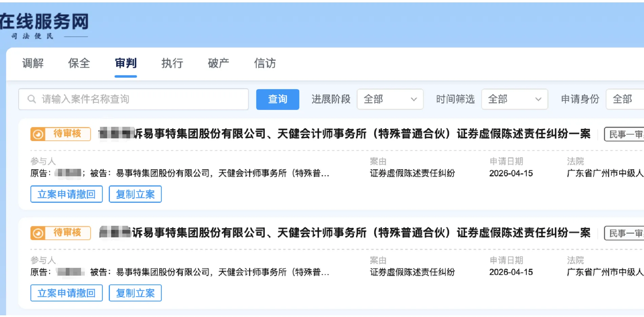Viewport: 644px width, 317px height.
Task: Click the 司法便民 slogan under the logo
Action: pyautogui.click(x=32, y=36)
